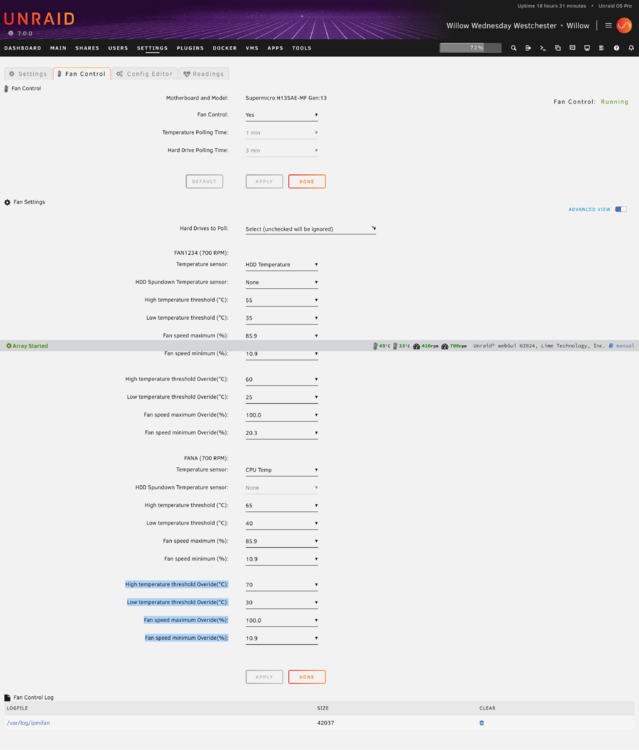The height and width of the screenshot is (750, 639).
Task: Click the Array Started status icon
Action: coord(9,346)
